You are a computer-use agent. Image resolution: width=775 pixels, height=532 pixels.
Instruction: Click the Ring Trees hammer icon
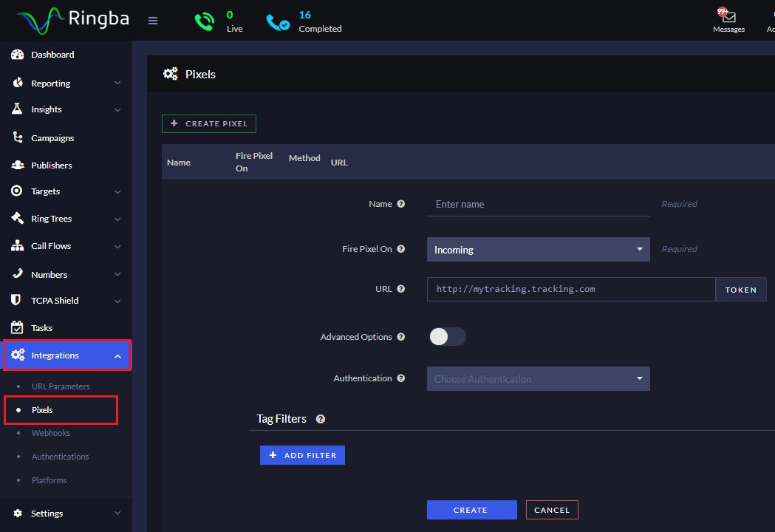coord(17,218)
